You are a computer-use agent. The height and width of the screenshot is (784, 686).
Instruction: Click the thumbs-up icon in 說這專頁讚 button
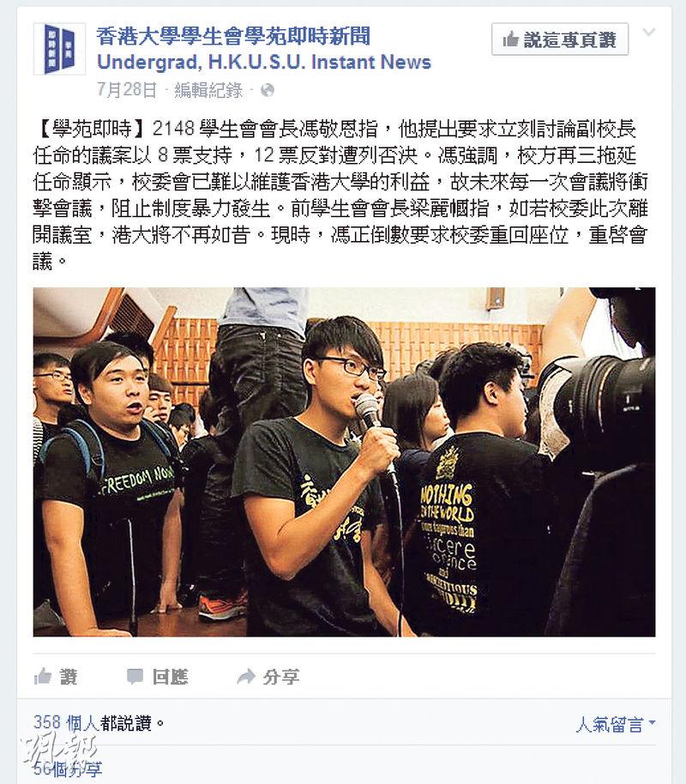point(510,39)
